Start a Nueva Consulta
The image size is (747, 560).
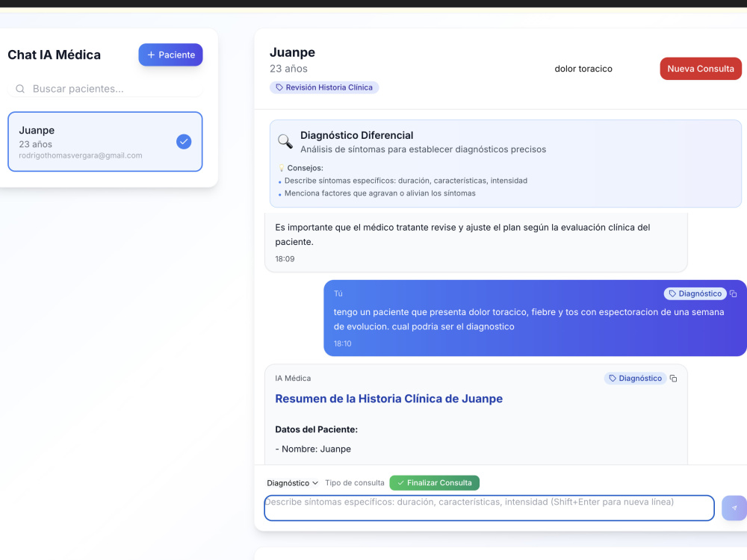(701, 69)
